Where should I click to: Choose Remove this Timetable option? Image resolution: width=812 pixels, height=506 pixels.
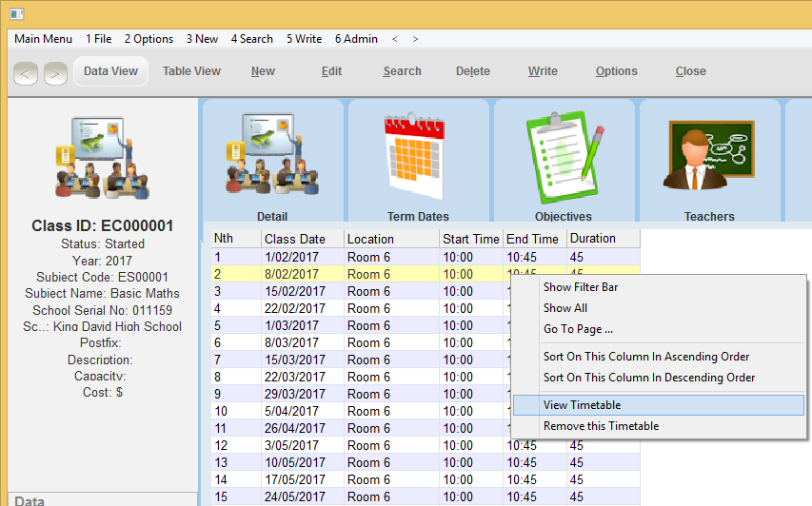click(601, 426)
